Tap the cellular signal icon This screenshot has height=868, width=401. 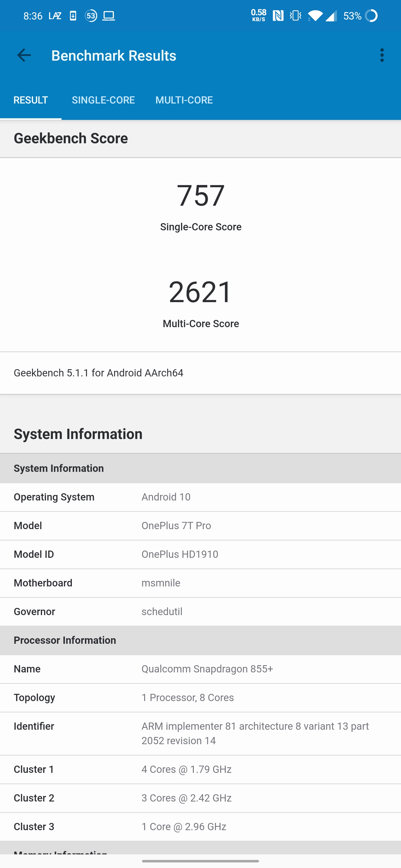(331, 16)
